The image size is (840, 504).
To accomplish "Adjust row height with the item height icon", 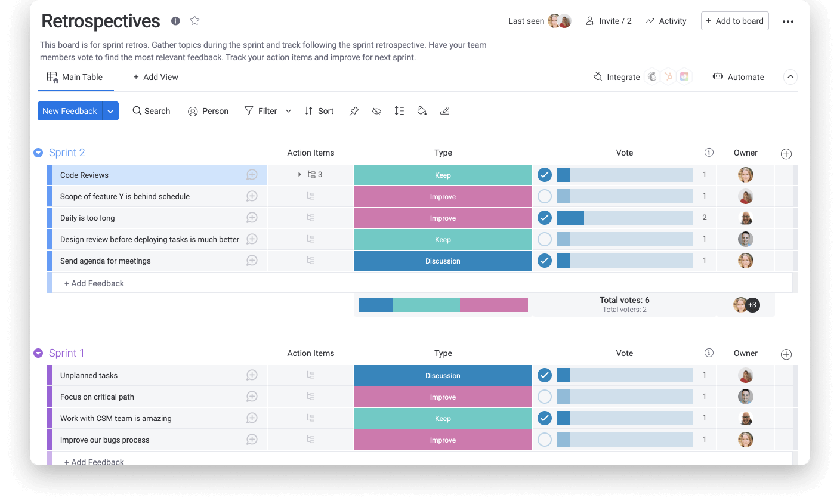I will point(399,111).
